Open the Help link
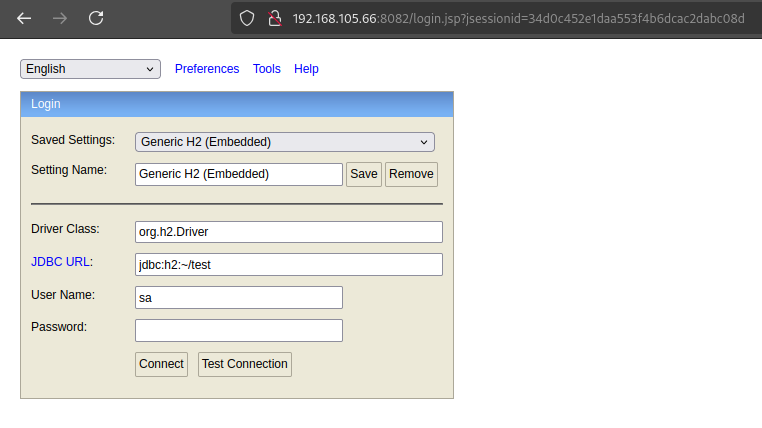This screenshot has height=428, width=762. [x=306, y=69]
